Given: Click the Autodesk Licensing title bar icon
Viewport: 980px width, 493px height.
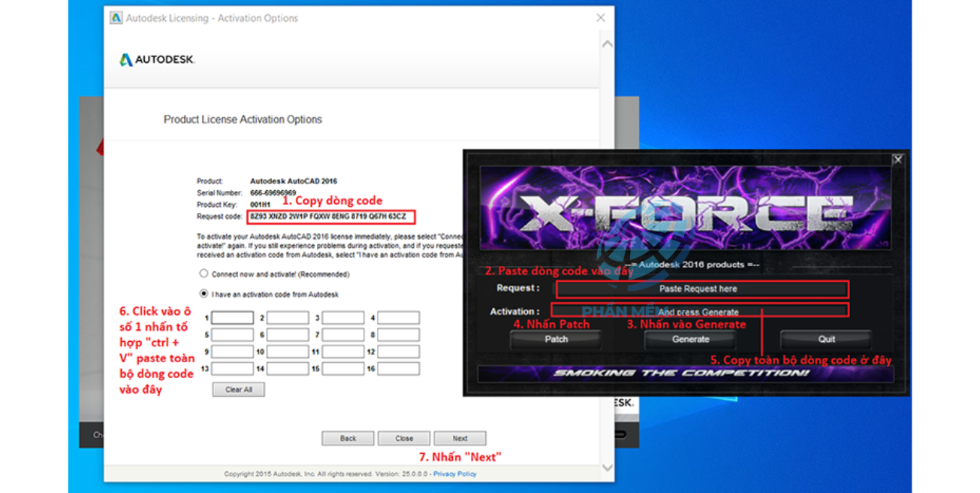Looking at the screenshot, I should pos(116,18).
